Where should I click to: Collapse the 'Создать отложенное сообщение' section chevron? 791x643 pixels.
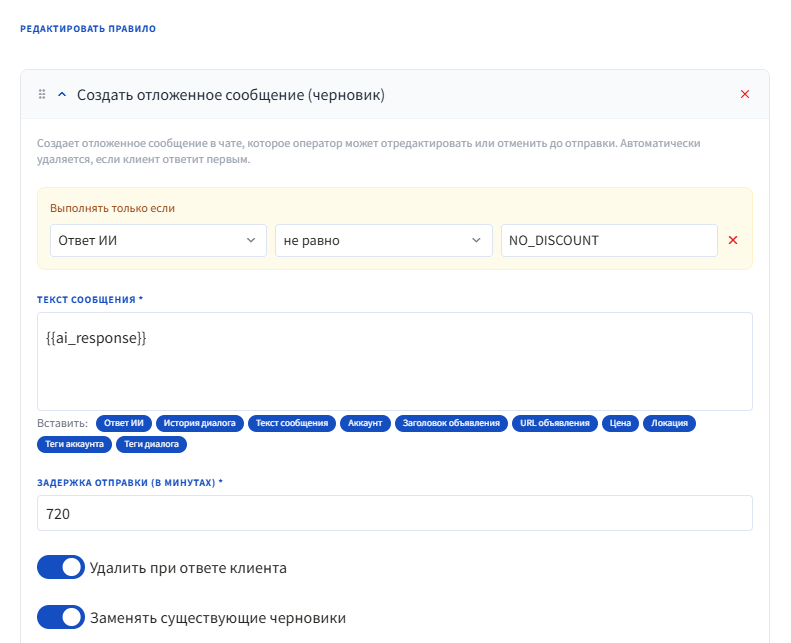62,94
